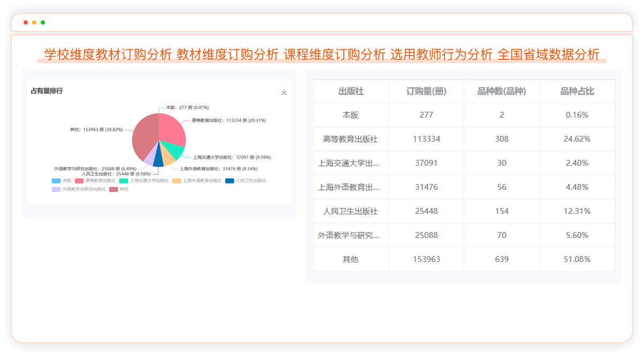The image size is (644, 356).
Task: Select 高等教育出版社 in the table
Action: 351,139
